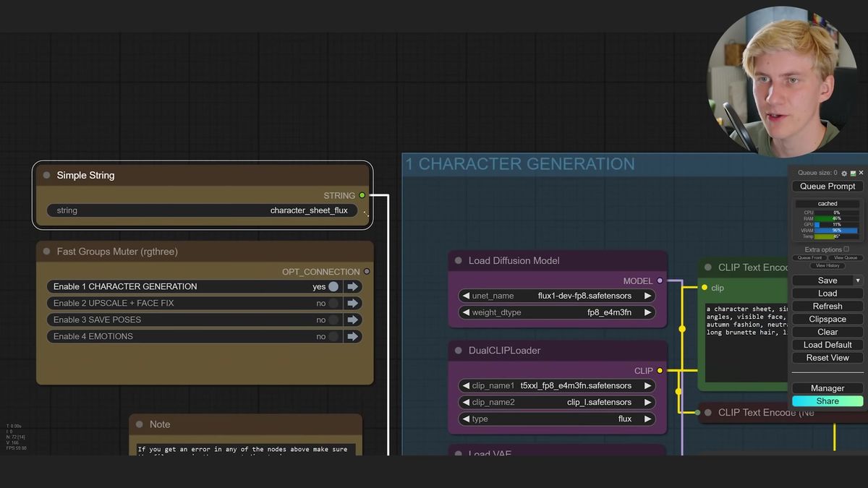
Task: Click the clip input socket on CLIP Text Encode
Action: (705, 288)
